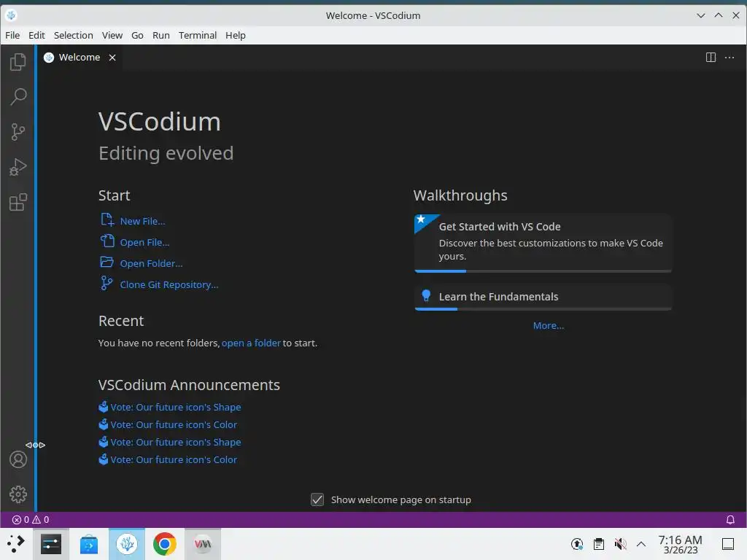Click the split editor right icon
The height and width of the screenshot is (560, 747).
tap(711, 58)
